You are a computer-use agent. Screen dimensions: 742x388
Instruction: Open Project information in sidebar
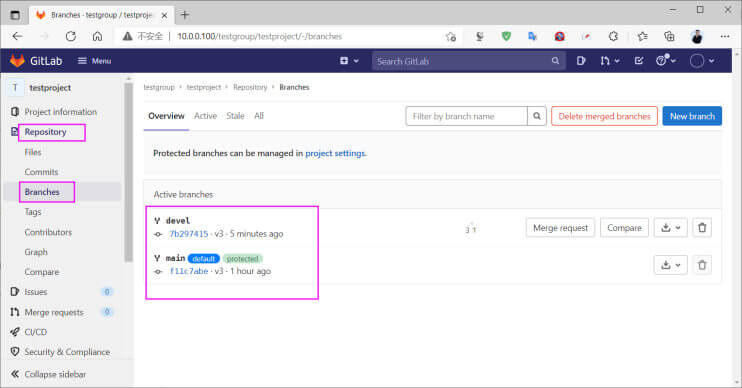61,112
